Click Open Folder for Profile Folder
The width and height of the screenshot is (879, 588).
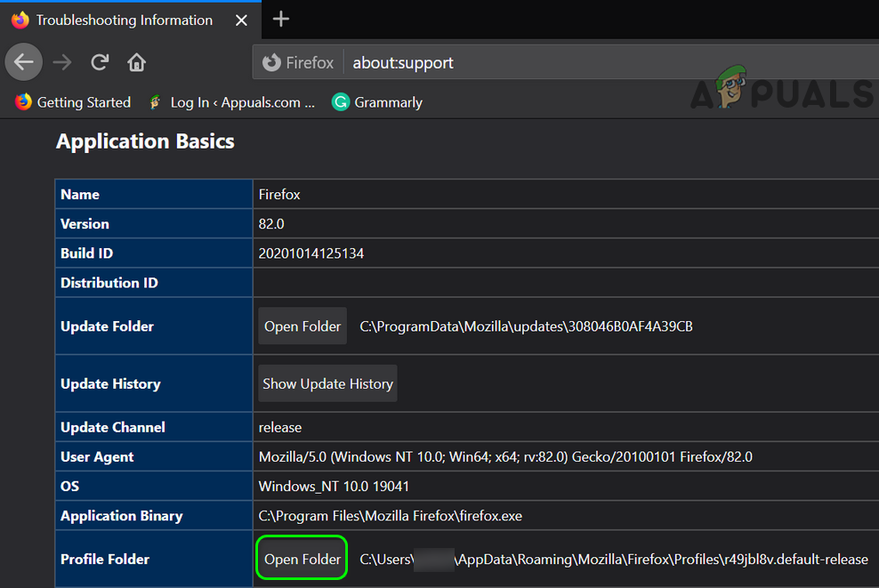coord(302,559)
